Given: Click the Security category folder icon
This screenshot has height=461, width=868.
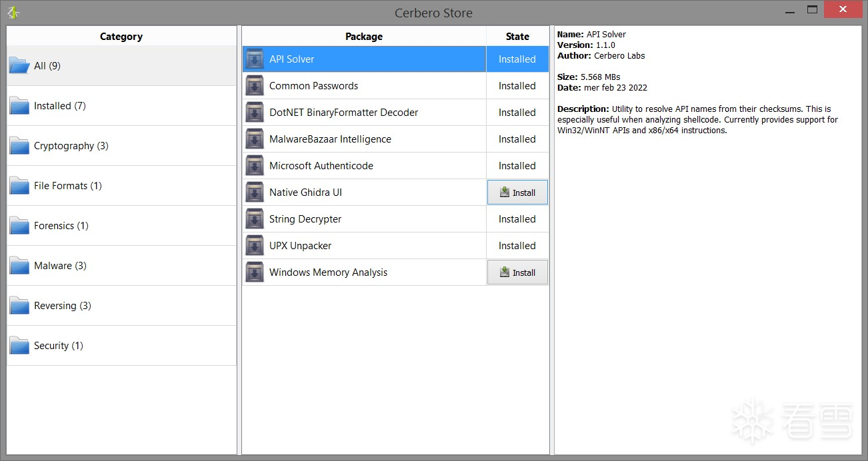Looking at the screenshot, I should [x=19, y=346].
